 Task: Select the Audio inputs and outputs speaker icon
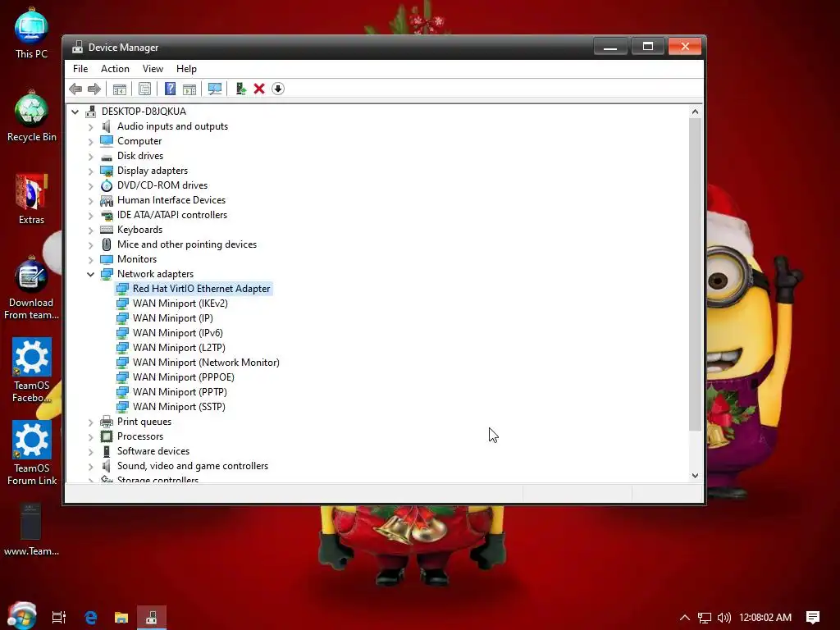(x=107, y=126)
